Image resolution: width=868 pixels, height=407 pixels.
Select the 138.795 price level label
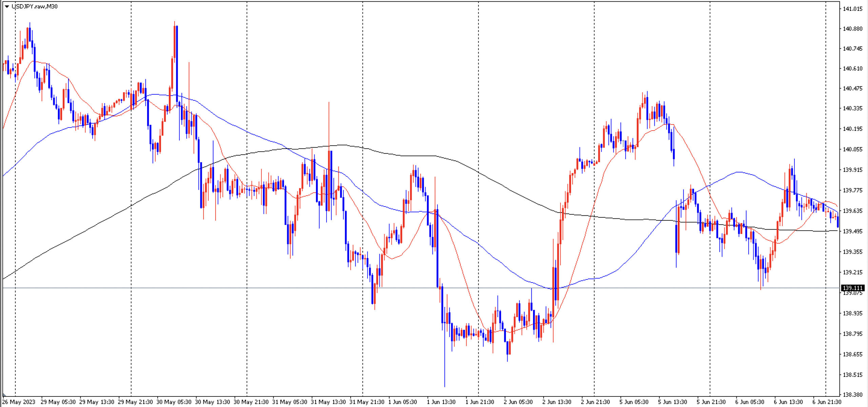[x=852, y=334]
